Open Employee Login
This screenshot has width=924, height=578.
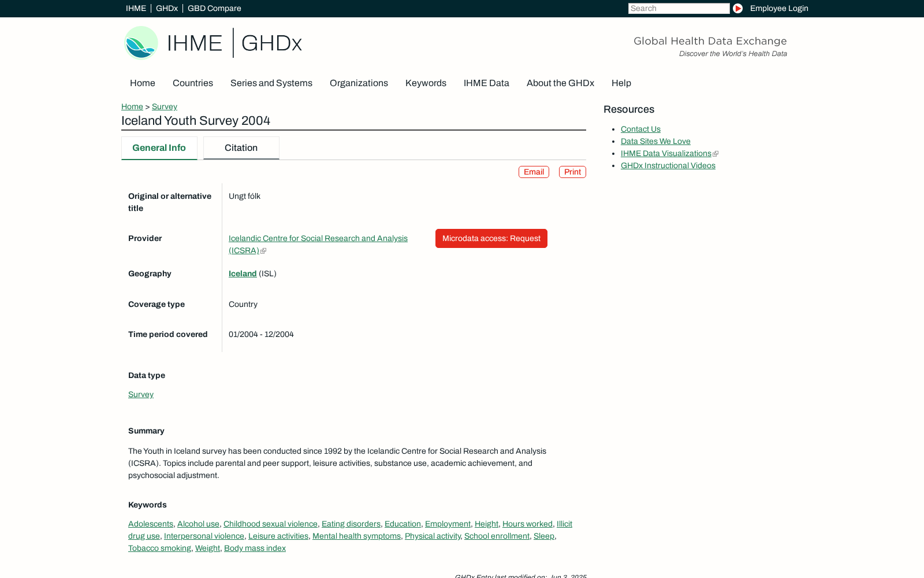tap(779, 8)
